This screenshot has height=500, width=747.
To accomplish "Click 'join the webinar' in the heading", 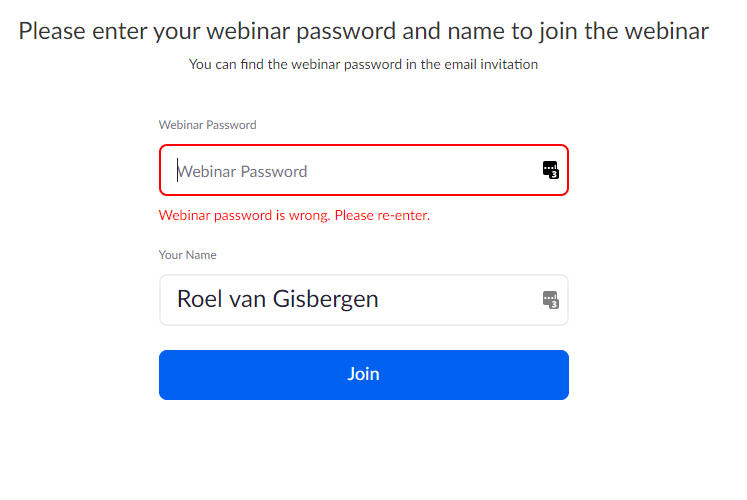I will [625, 31].
